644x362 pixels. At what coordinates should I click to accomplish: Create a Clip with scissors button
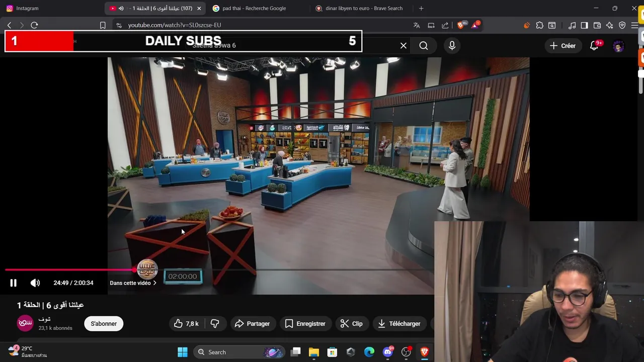tap(351, 324)
